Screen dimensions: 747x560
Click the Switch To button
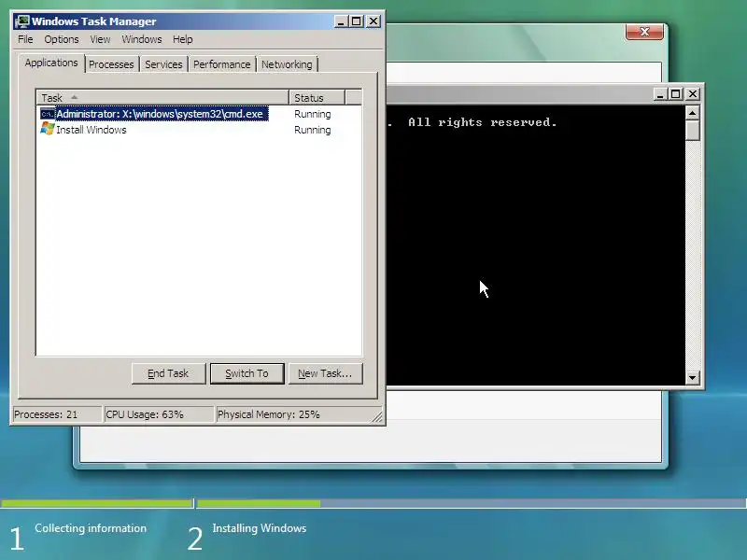click(247, 373)
